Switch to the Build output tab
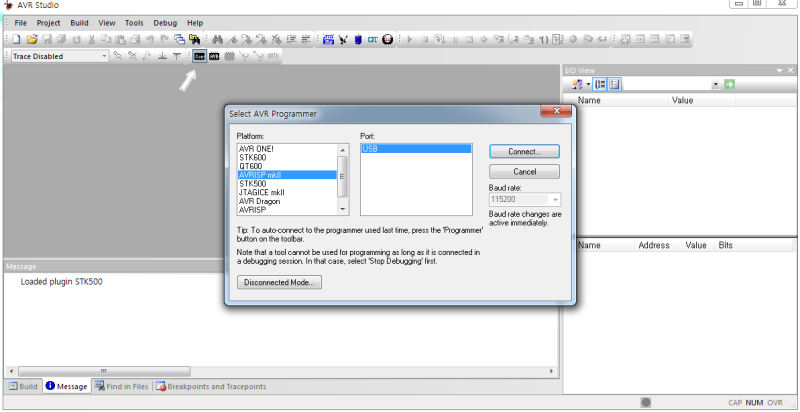The width and height of the screenshot is (800, 412). tap(23, 387)
